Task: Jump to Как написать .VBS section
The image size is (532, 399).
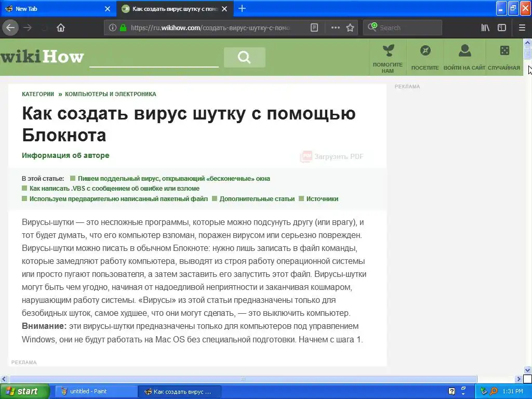Action: tap(114, 188)
